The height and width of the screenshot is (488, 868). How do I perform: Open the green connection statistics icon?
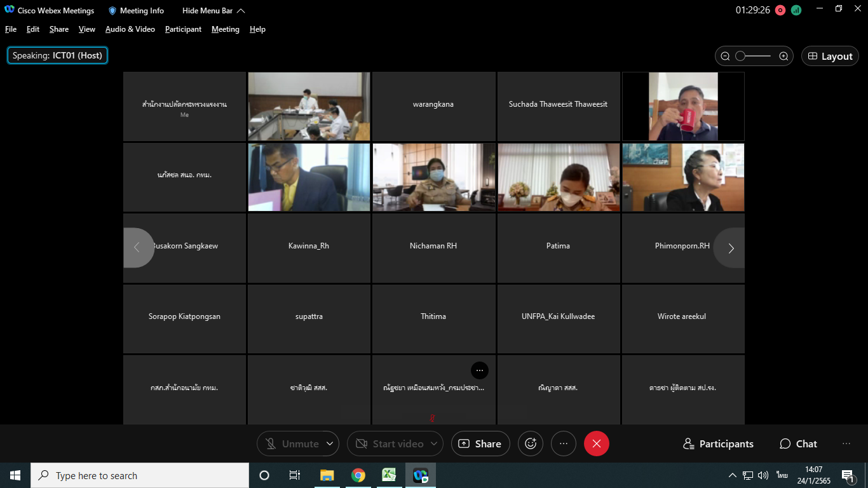click(x=796, y=10)
